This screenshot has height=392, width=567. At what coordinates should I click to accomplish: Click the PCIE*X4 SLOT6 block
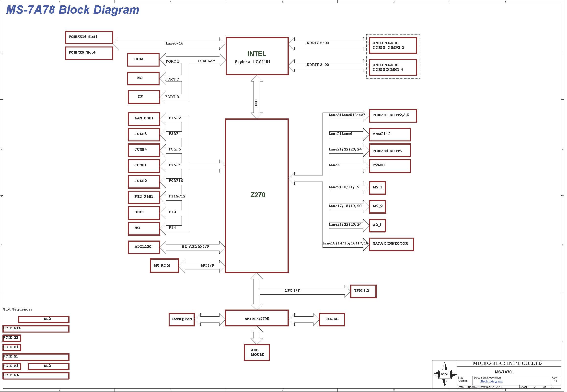pos(390,150)
